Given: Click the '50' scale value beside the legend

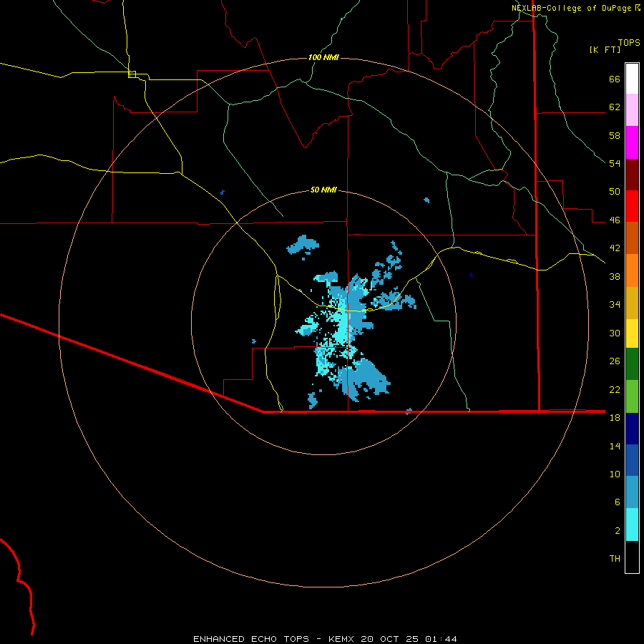Looking at the screenshot, I should tap(615, 192).
